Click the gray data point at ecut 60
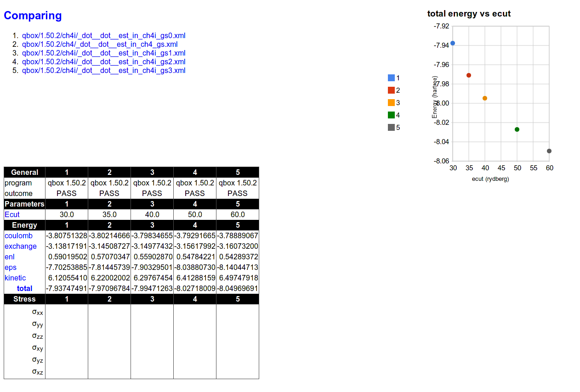Screen dimensions: 580x392 pyautogui.click(x=549, y=151)
